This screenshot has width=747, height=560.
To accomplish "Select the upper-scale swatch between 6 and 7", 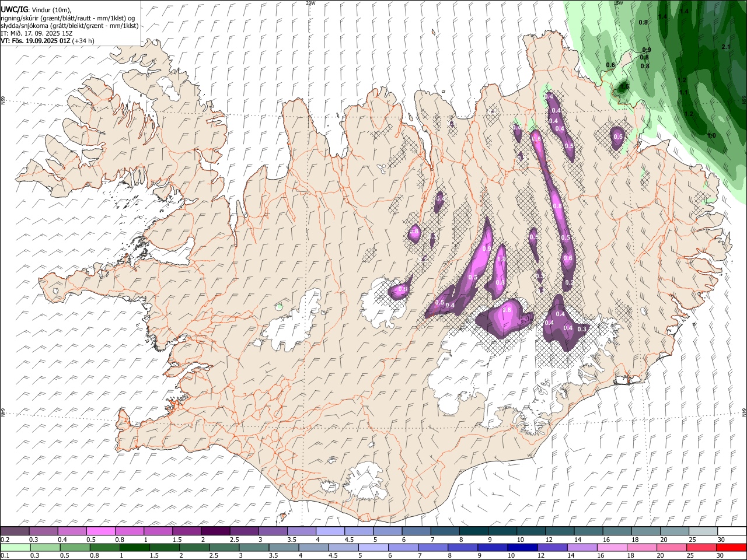I will pyautogui.click(x=416, y=531).
